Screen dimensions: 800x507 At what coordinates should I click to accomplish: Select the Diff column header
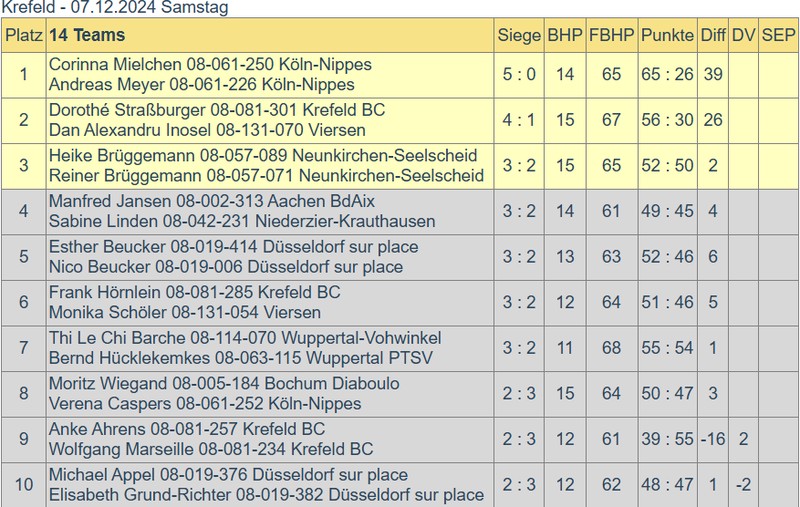click(x=713, y=35)
